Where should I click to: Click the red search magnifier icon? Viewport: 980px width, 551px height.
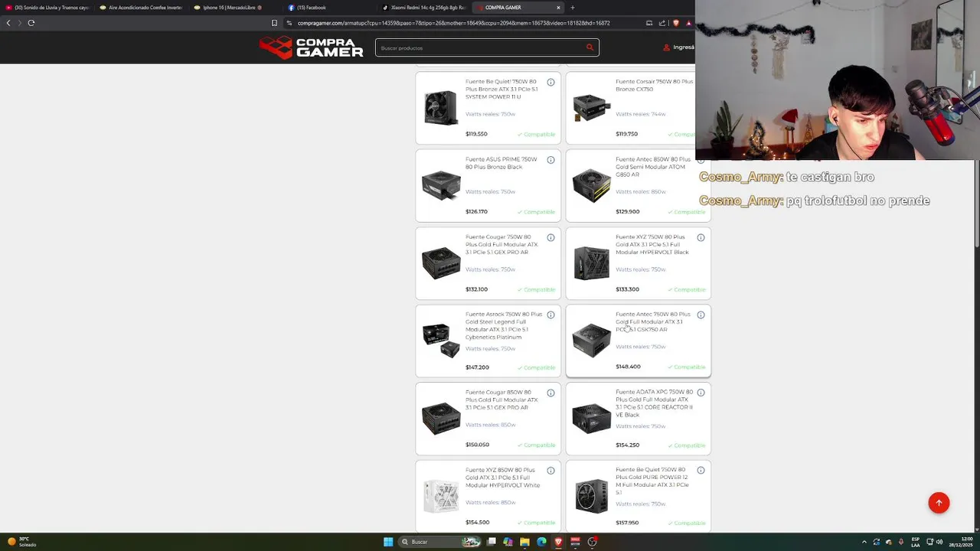(590, 47)
